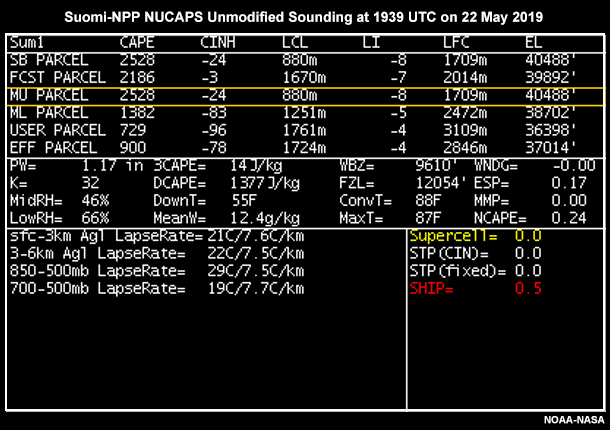Click FCST PARCEL EL value 39892'
610x430 pixels.
point(550,78)
